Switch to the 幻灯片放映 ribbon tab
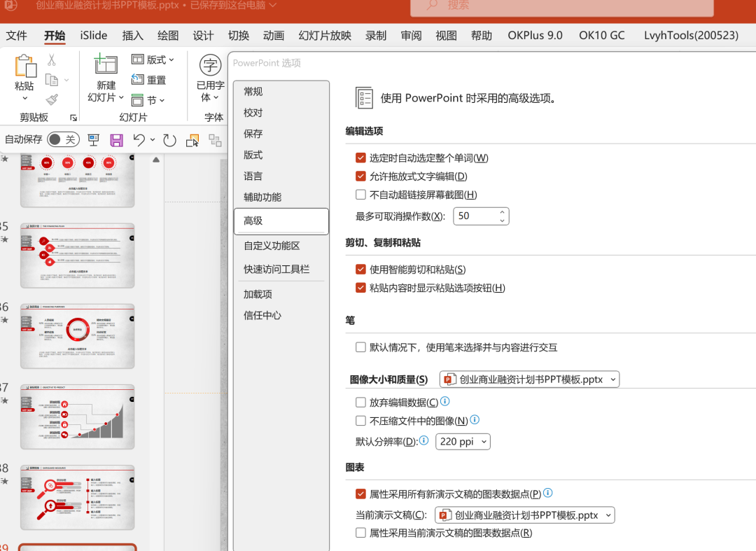The height and width of the screenshot is (551, 756). click(x=325, y=36)
